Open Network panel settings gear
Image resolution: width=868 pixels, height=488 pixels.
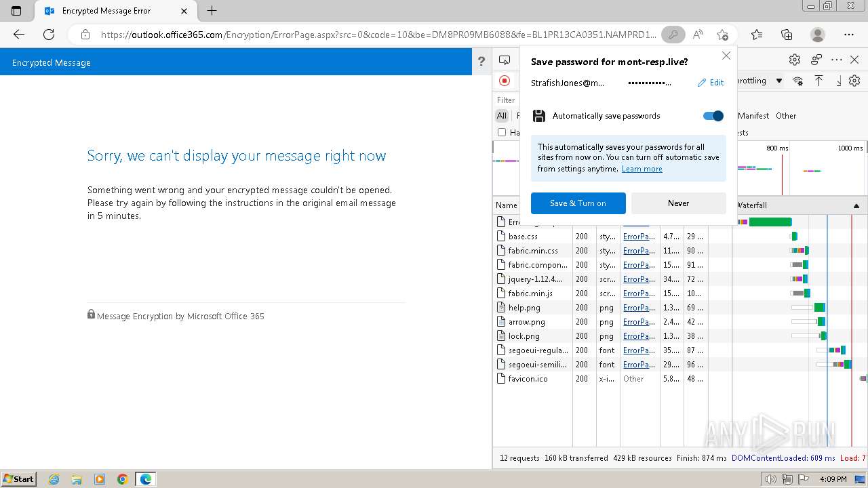pos(854,81)
